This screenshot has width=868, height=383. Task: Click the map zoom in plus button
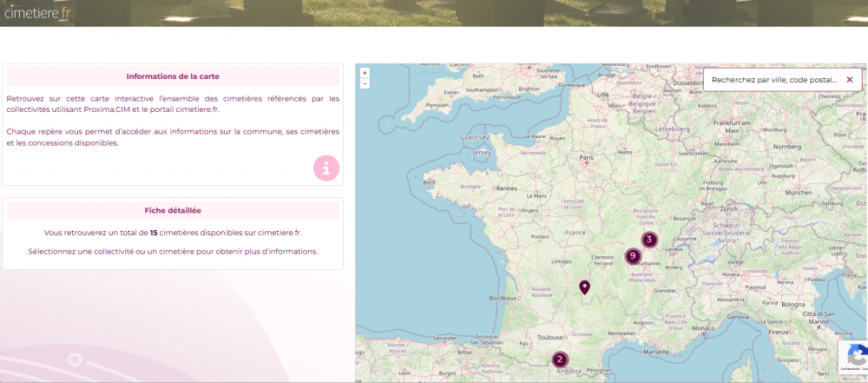(365, 73)
